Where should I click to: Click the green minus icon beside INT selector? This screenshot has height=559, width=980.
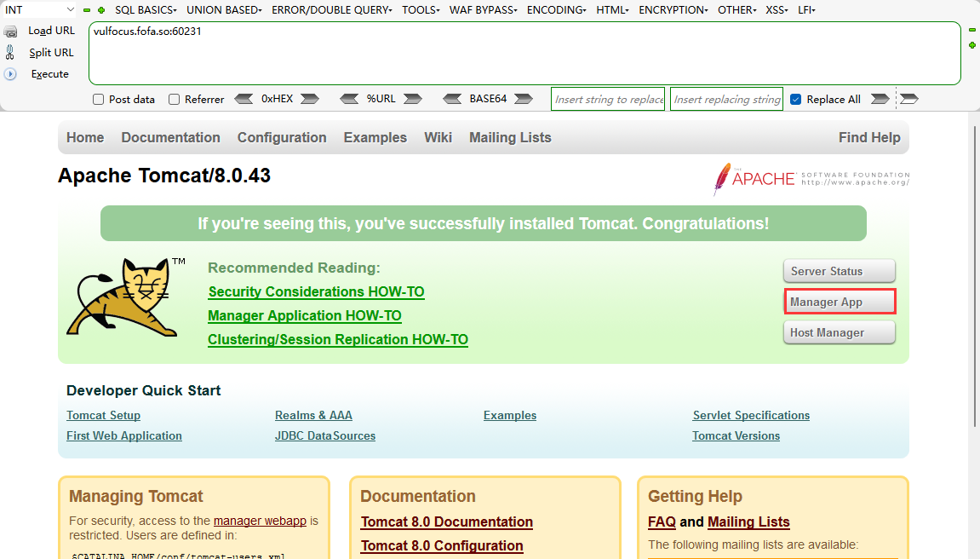87,10
